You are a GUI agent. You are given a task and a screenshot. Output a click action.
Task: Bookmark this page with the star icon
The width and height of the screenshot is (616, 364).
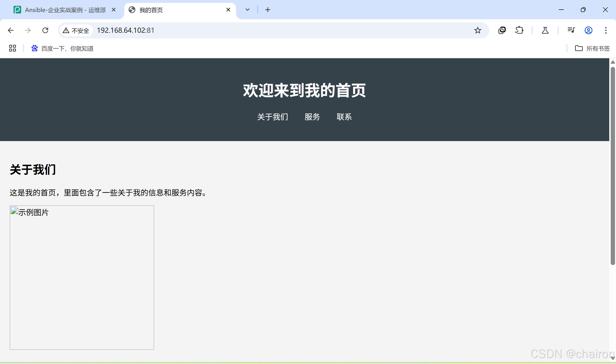(x=477, y=30)
